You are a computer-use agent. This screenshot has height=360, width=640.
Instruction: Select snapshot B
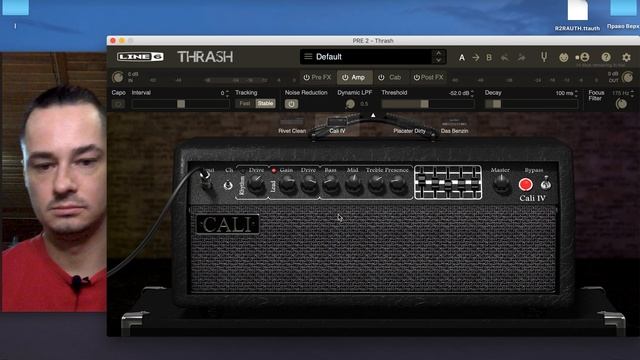(x=489, y=58)
